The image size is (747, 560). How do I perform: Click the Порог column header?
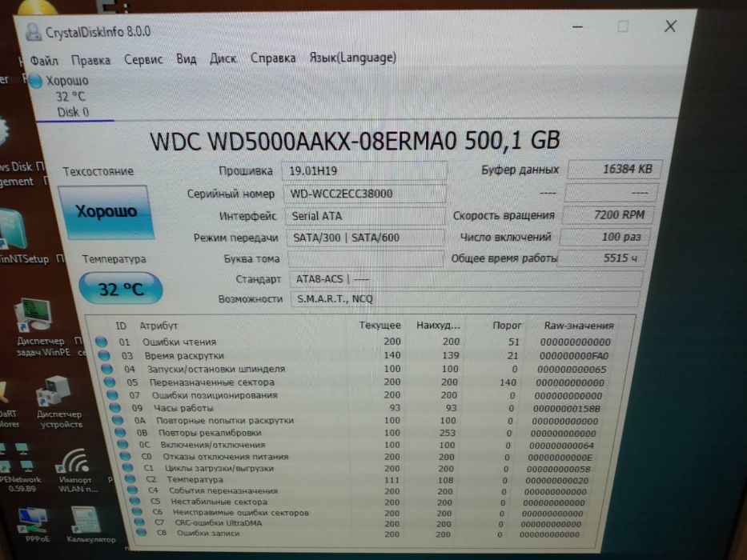pyautogui.click(x=507, y=326)
